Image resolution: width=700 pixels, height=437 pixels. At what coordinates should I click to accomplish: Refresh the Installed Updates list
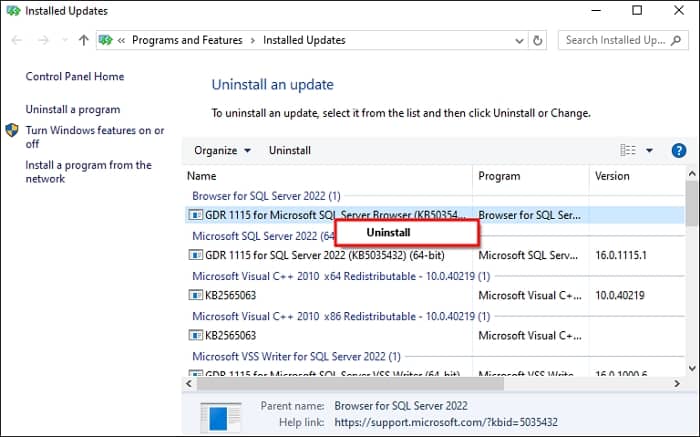pyautogui.click(x=538, y=41)
